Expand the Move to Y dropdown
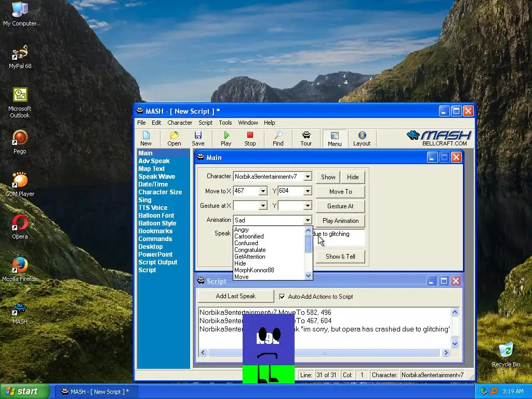The width and height of the screenshot is (532, 399). (308, 191)
